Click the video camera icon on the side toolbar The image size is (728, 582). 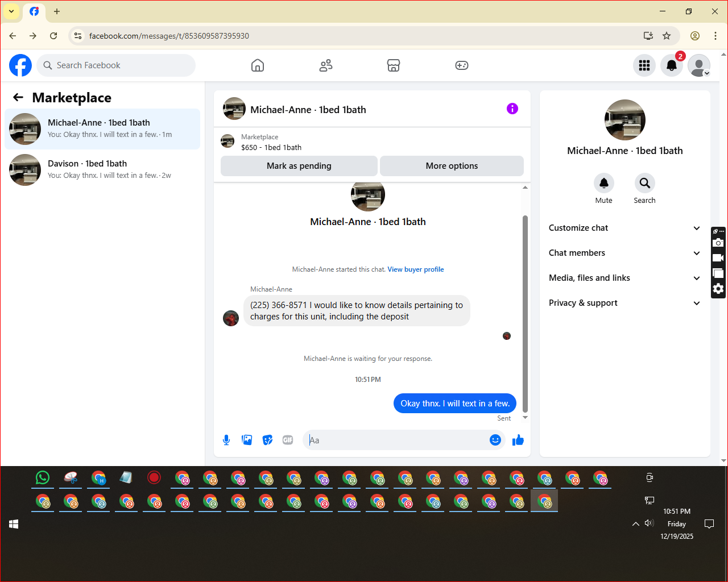(718, 258)
